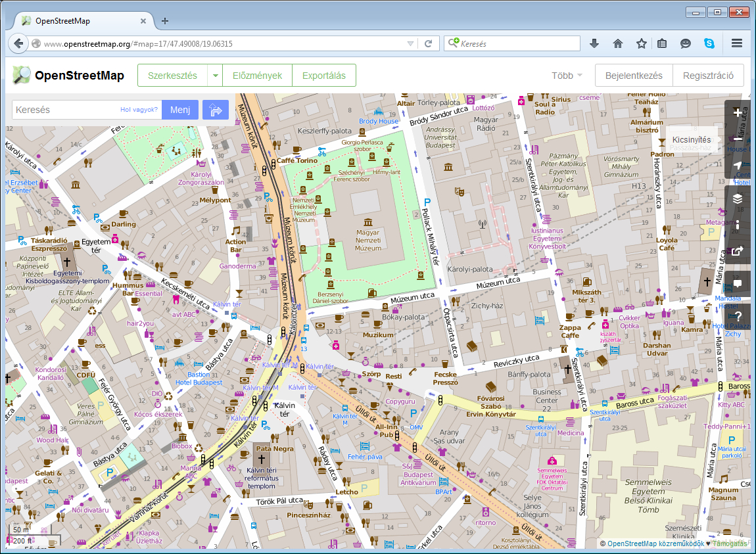756x554 pixels.
Task: Click the Támogatás donate link
Action: [730, 543]
